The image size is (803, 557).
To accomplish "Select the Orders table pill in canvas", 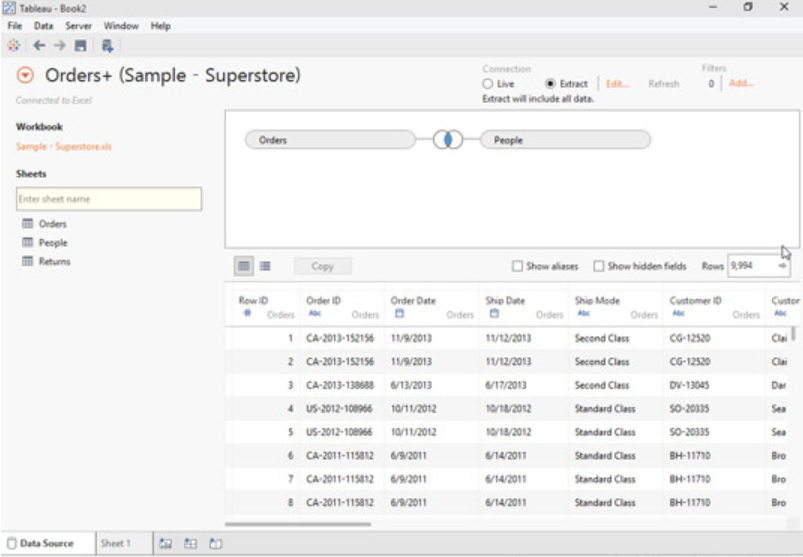I will pyautogui.click(x=330, y=140).
